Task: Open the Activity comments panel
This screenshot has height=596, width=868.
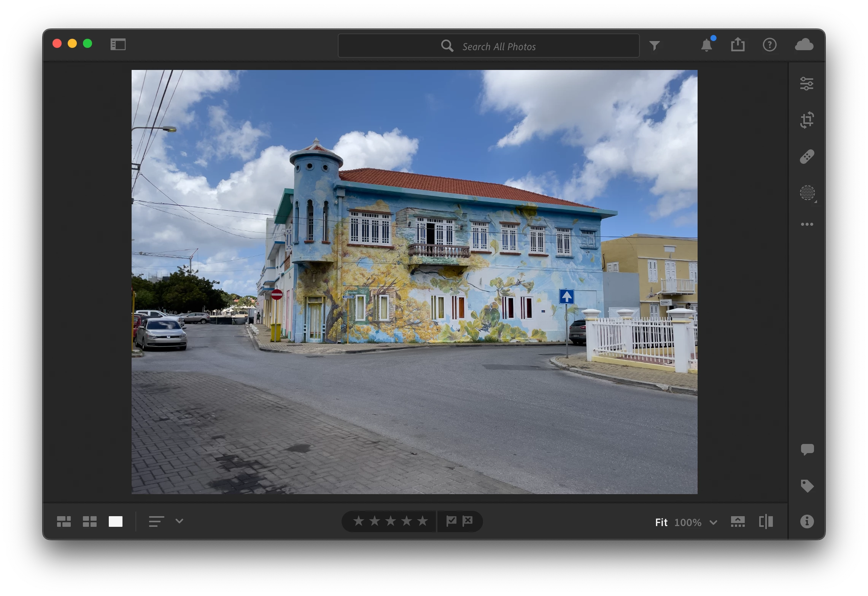Action: (807, 449)
